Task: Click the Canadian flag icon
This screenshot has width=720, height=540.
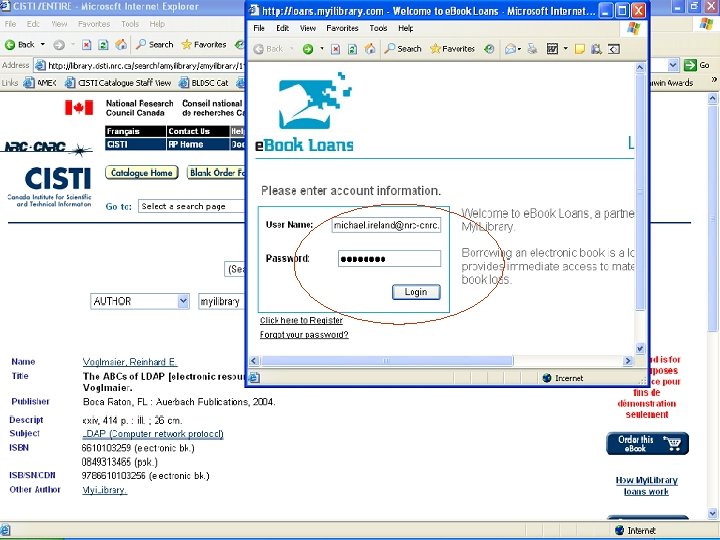Action: 79,107
